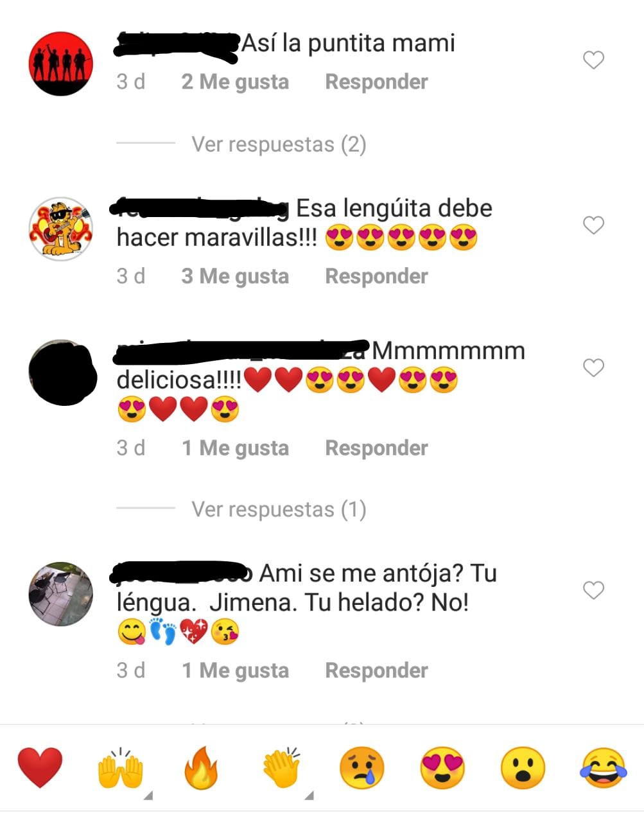644x822 pixels.
Task: Like the 'Así la puntita mami' comment
Action: tap(593, 60)
